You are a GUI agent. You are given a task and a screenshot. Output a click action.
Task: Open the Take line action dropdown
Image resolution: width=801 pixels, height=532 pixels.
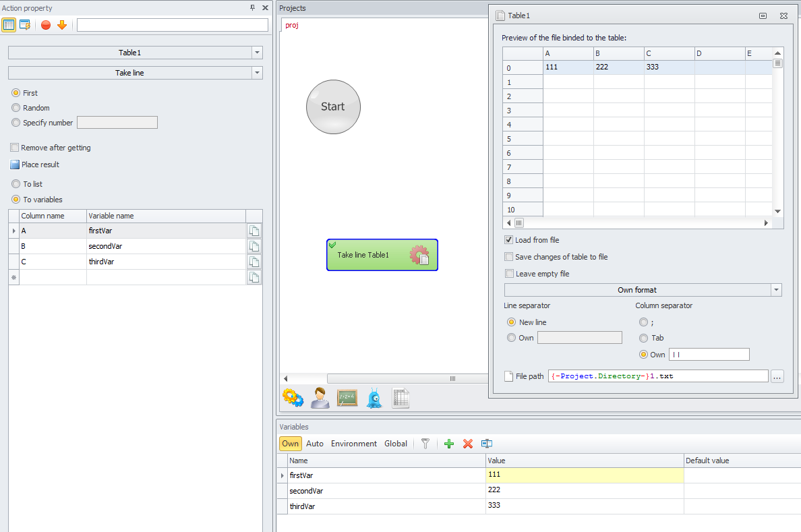(257, 73)
